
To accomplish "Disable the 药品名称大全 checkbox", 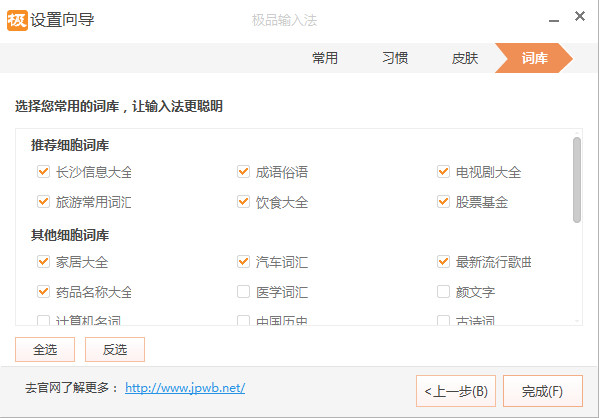I will click(43, 292).
